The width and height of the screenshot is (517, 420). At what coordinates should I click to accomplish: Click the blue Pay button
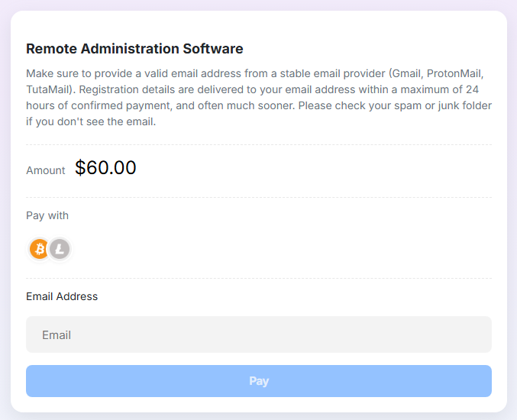pos(259,381)
